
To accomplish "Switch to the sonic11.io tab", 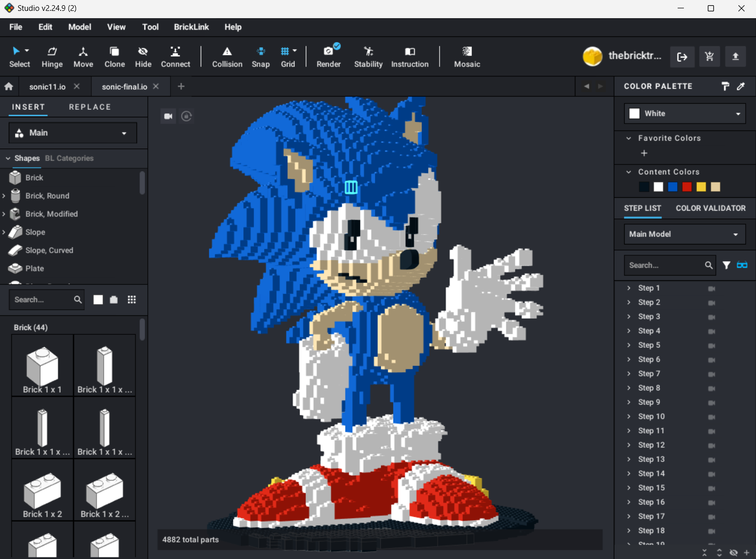I will coord(47,87).
